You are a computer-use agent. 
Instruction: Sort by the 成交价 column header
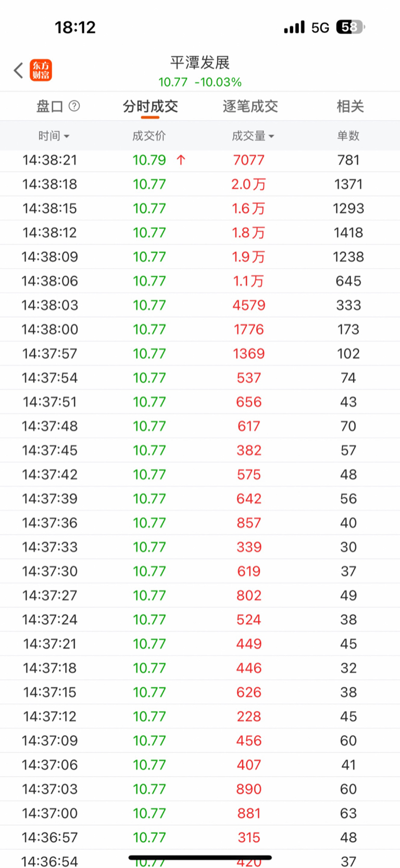[x=149, y=136]
